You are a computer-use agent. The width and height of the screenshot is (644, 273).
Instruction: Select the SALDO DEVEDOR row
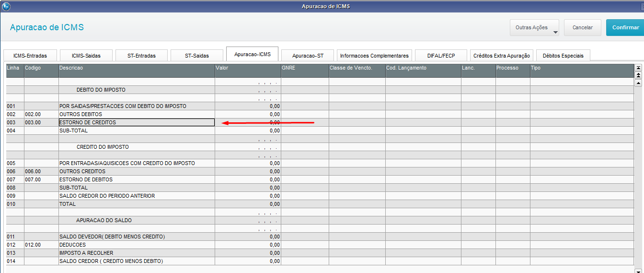320,237
